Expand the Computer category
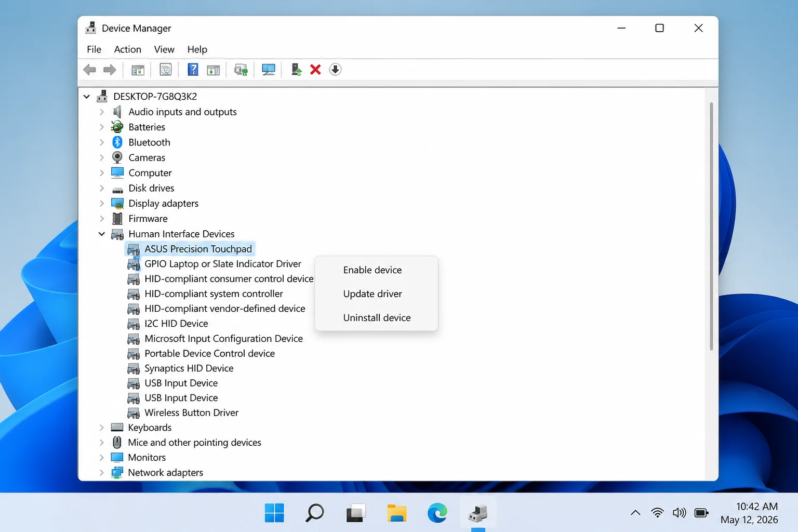 pos(102,172)
